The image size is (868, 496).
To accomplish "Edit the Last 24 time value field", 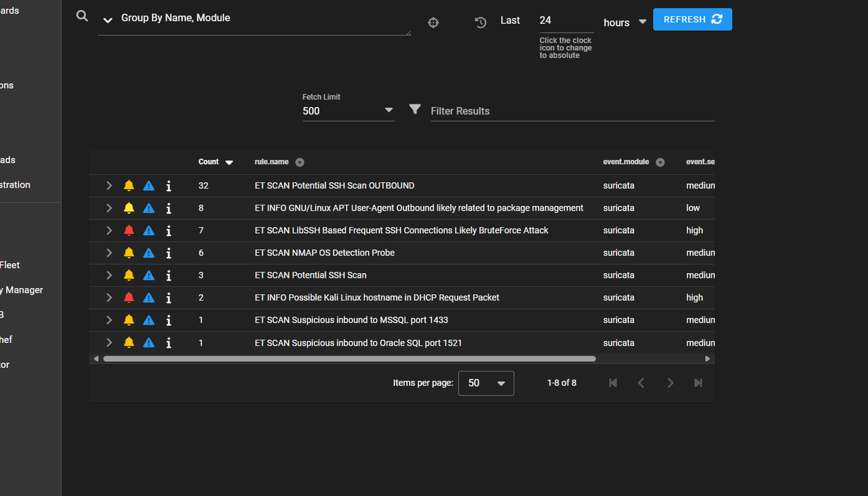I will (x=566, y=20).
